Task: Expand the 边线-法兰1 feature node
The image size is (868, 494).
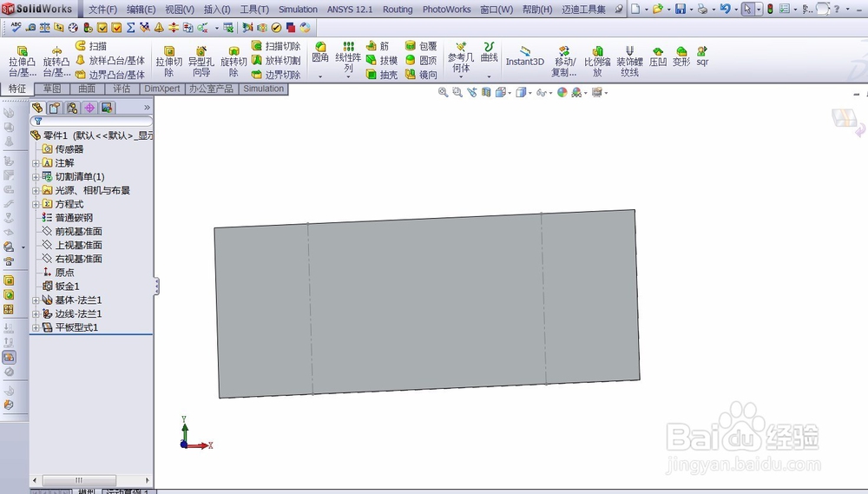Action: (36, 314)
